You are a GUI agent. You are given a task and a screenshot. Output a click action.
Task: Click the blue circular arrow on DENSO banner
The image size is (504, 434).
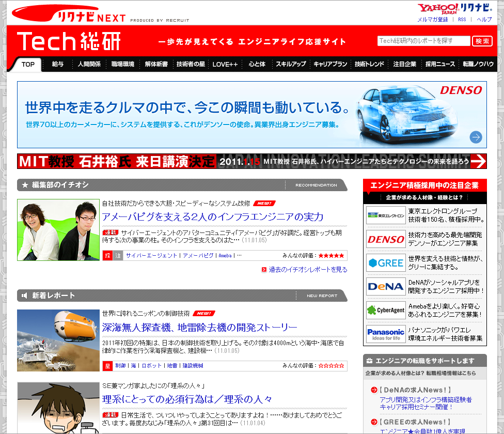475,137
